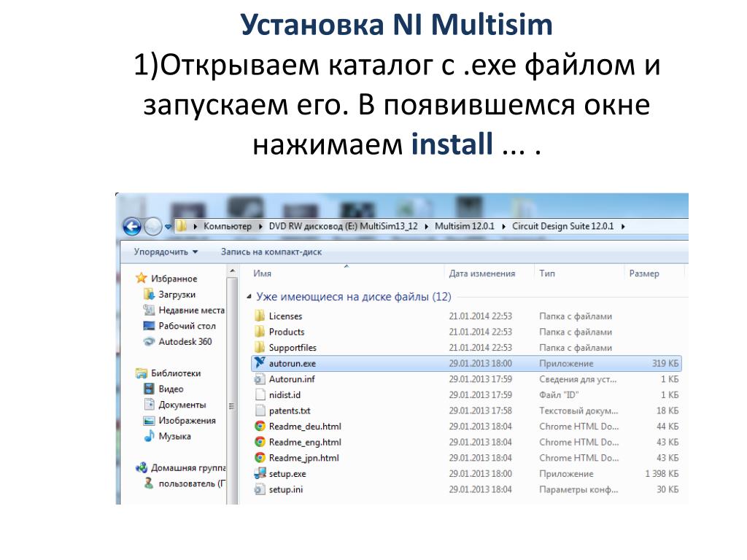Image resolution: width=747 pixels, height=560 pixels.
Task: Click the setup.ini file icon
Action: point(260,489)
